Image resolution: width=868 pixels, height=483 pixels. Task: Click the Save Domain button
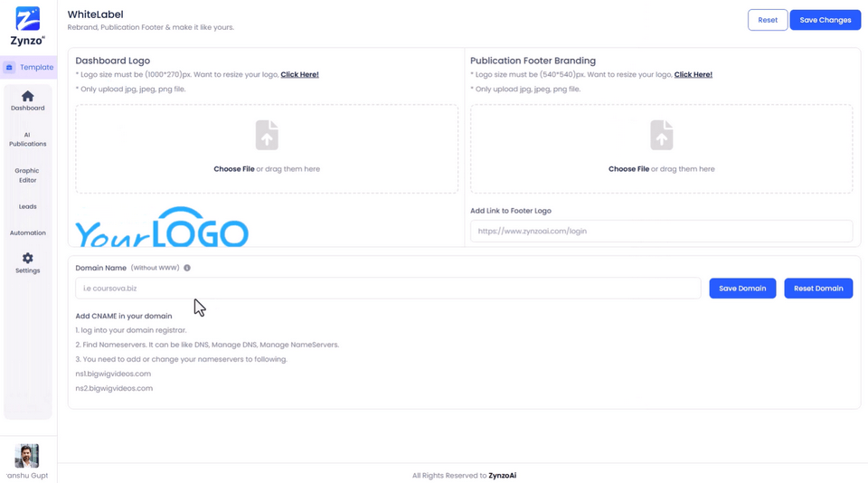[742, 289]
